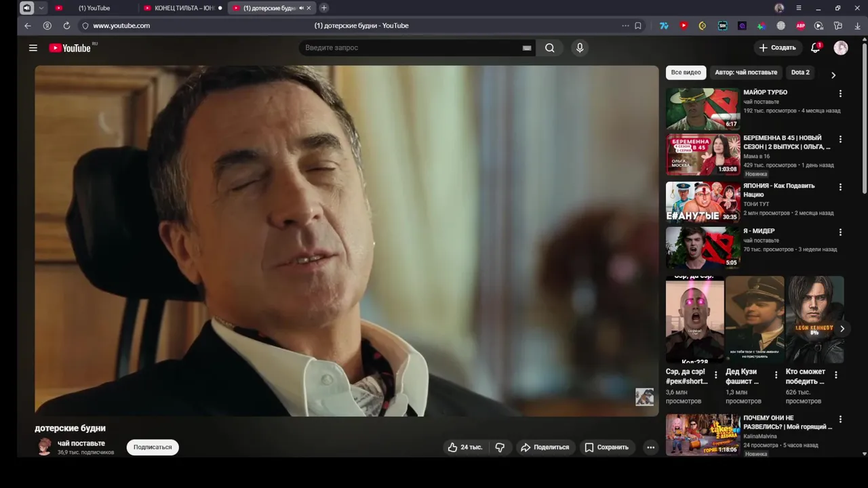Screen dimensions: 868x488
Task: Close the дотерские будни tab
Action: 309,8
